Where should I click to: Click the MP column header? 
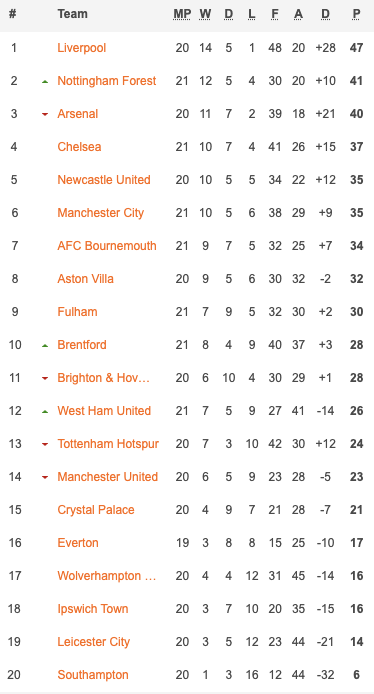[x=182, y=14]
